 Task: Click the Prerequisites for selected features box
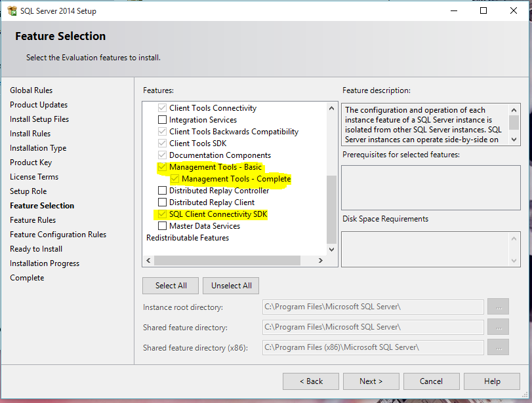pyautogui.click(x=431, y=188)
